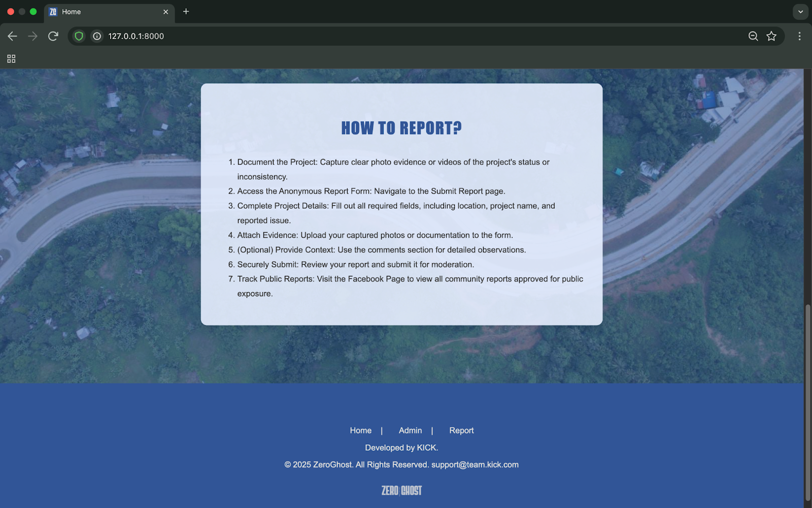Expand the tab search dropdown chevron
The height and width of the screenshot is (508, 812).
800,12
